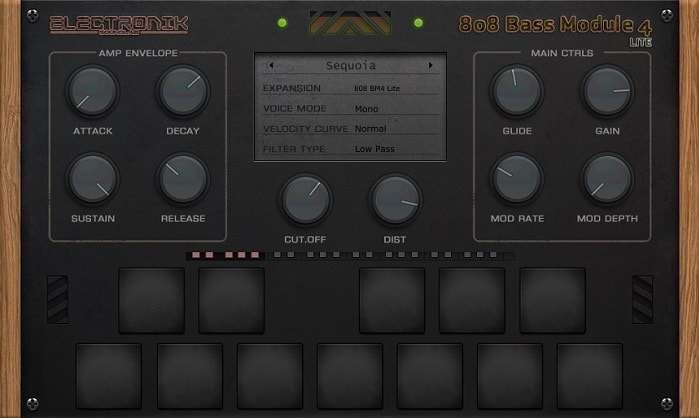Click the FILTER TYPE label in the display
The image size is (699, 418).
coord(294,149)
